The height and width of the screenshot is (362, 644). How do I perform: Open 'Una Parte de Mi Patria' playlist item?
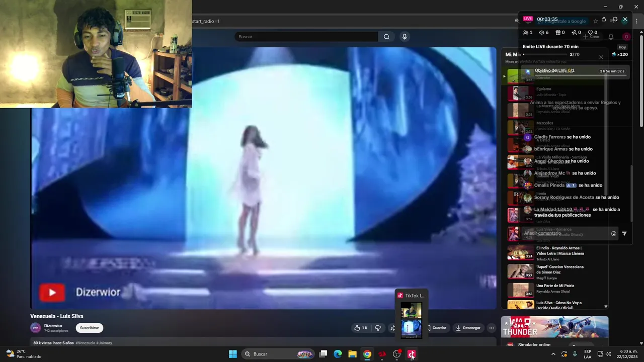coord(546,290)
